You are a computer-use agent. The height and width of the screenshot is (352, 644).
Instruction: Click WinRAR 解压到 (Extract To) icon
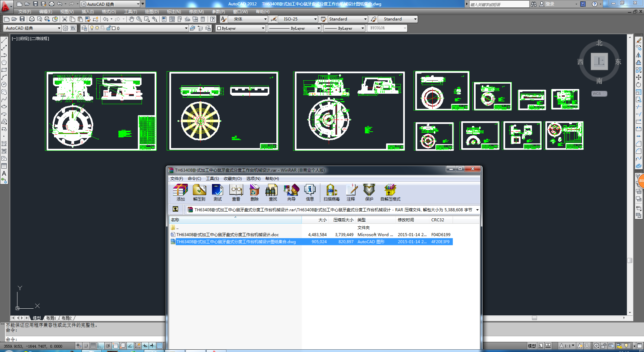click(x=199, y=192)
